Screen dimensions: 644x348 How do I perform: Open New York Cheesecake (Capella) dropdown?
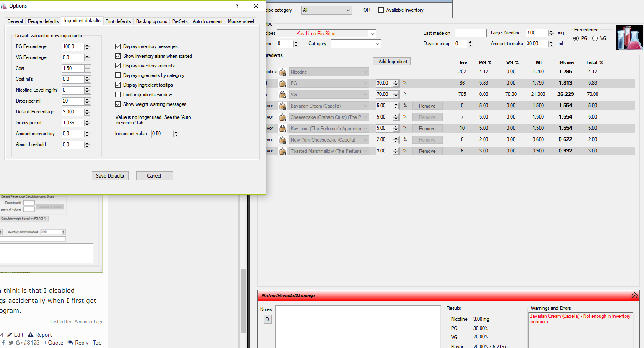point(329,140)
